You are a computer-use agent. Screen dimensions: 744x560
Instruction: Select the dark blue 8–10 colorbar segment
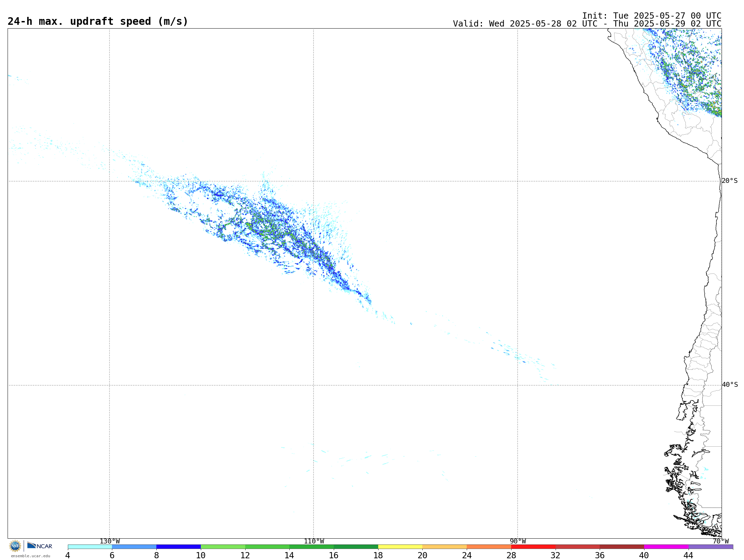pyautogui.click(x=178, y=547)
